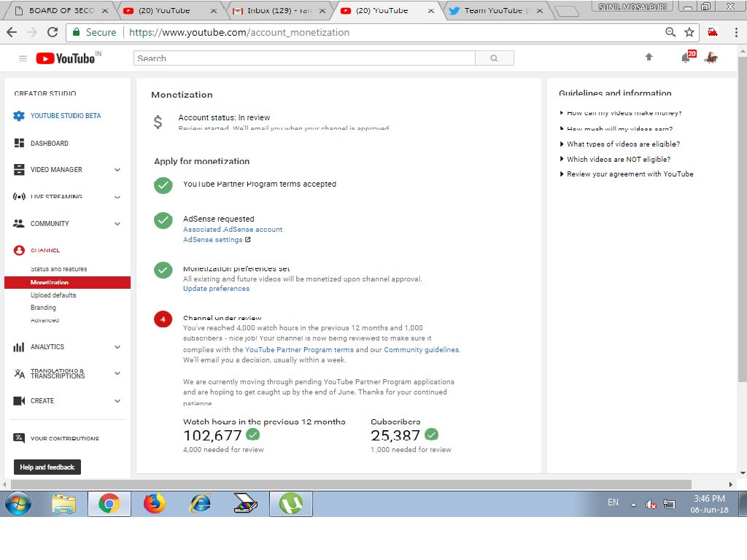The width and height of the screenshot is (747, 560).
Task: Click the Create camera icon
Action: click(x=19, y=400)
